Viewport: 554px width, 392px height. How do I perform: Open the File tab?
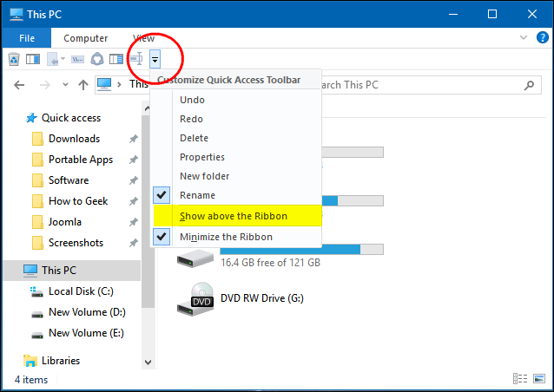pos(26,38)
